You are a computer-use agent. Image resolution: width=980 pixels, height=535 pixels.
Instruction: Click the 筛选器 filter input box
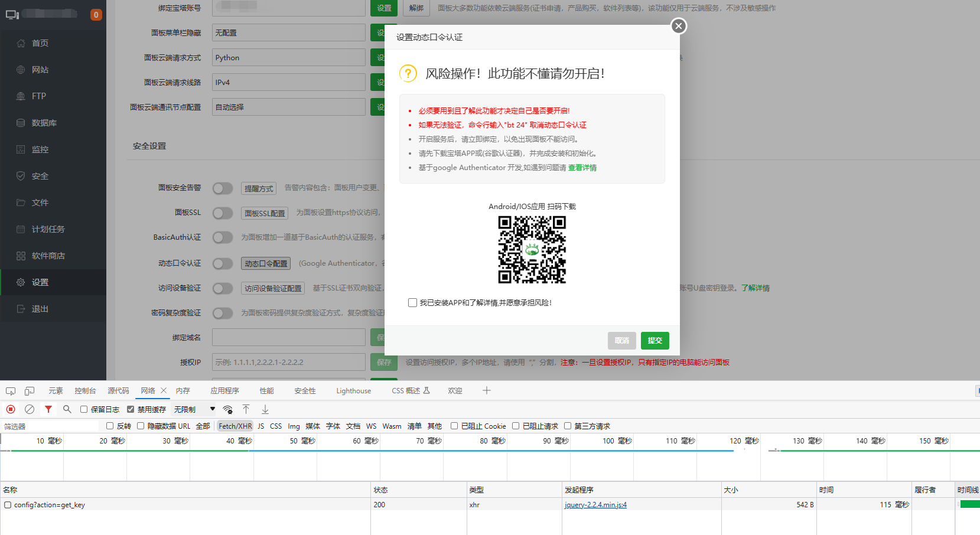51,426
